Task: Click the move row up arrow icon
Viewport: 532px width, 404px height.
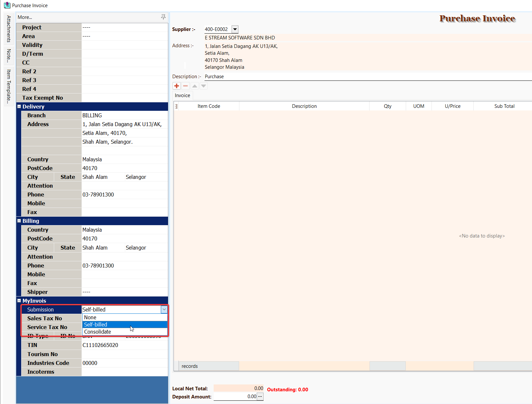Action: (195, 86)
